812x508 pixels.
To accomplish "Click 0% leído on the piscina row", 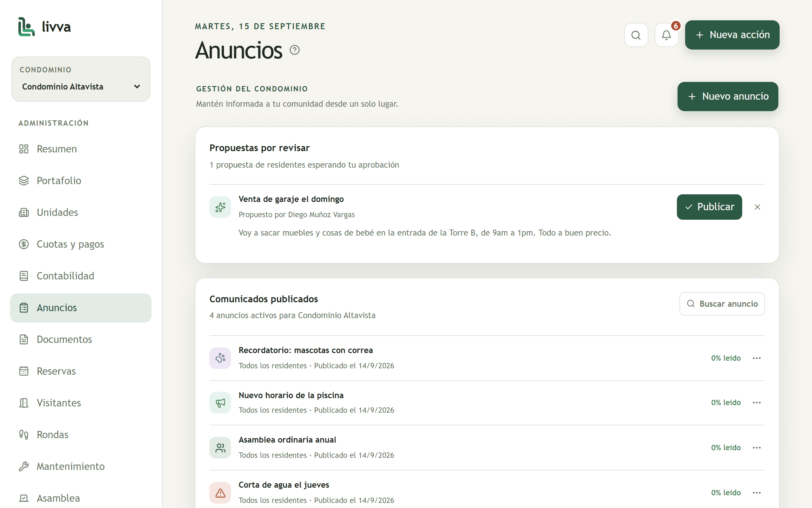I will coord(726,403).
